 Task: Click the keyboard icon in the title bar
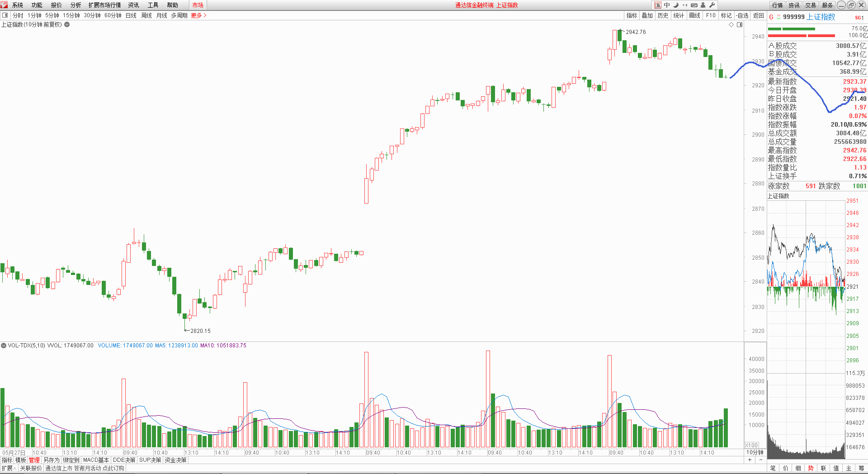694,5
